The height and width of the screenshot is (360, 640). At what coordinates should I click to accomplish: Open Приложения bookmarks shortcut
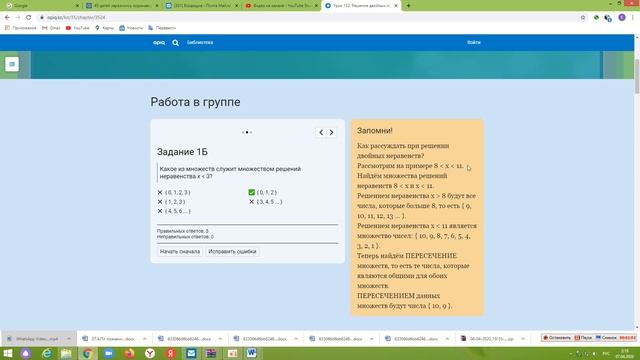(x=20, y=28)
